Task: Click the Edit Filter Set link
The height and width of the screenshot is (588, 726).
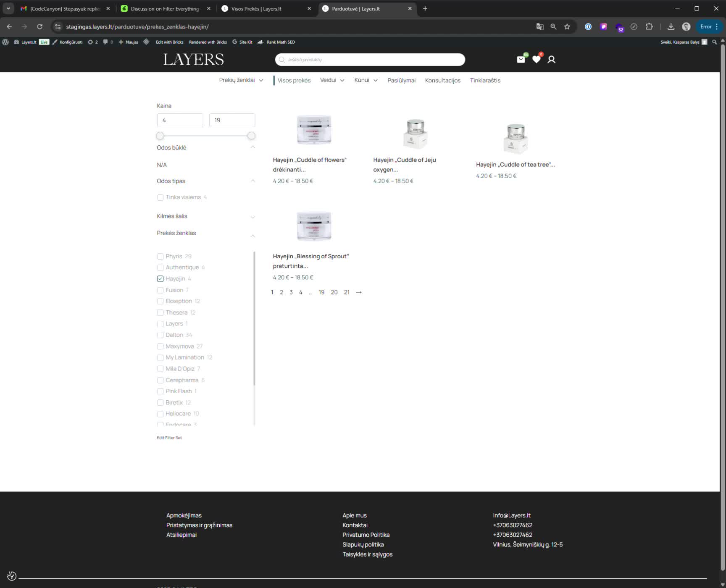Action: pos(169,437)
